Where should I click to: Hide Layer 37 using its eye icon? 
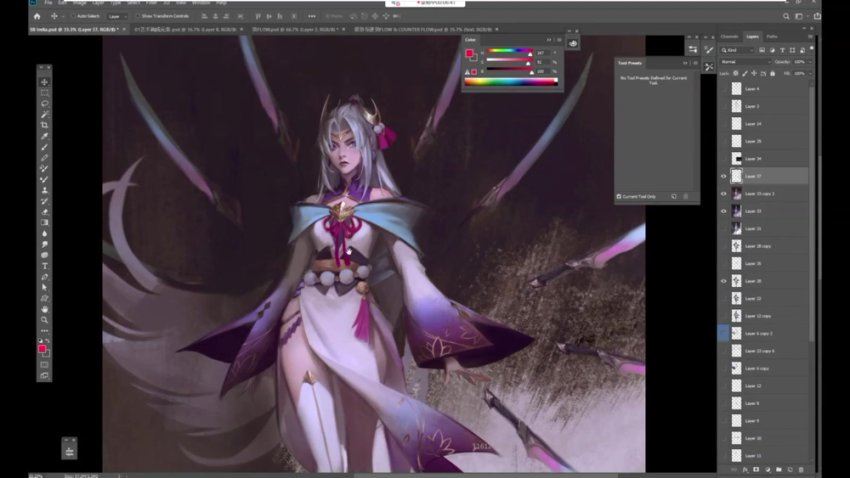tap(723, 176)
